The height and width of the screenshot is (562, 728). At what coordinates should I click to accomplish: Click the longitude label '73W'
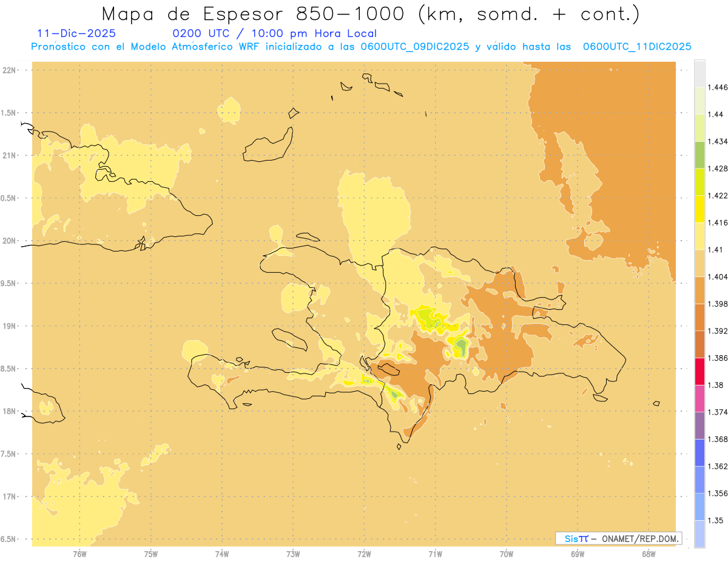(293, 554)
